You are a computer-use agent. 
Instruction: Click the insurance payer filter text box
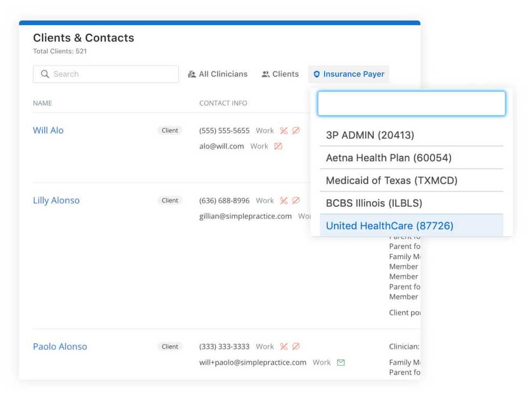(x=411, y=103)
